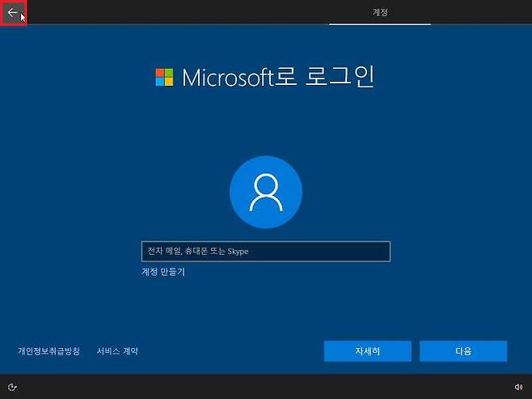The height and width of the screenshot is (399, 532).
Task: Click the Microsoft로 로그인 heading
Action: click(278, 77)
